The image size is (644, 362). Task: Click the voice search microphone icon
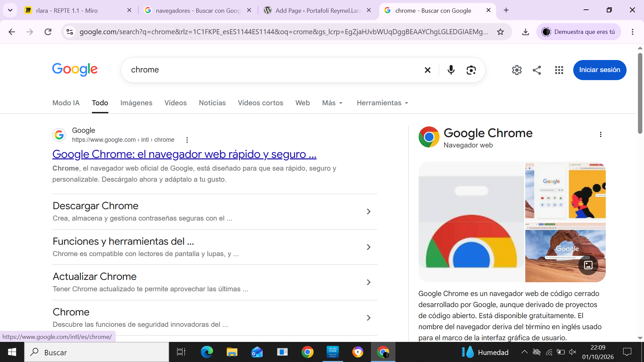(x=451, y=70)
